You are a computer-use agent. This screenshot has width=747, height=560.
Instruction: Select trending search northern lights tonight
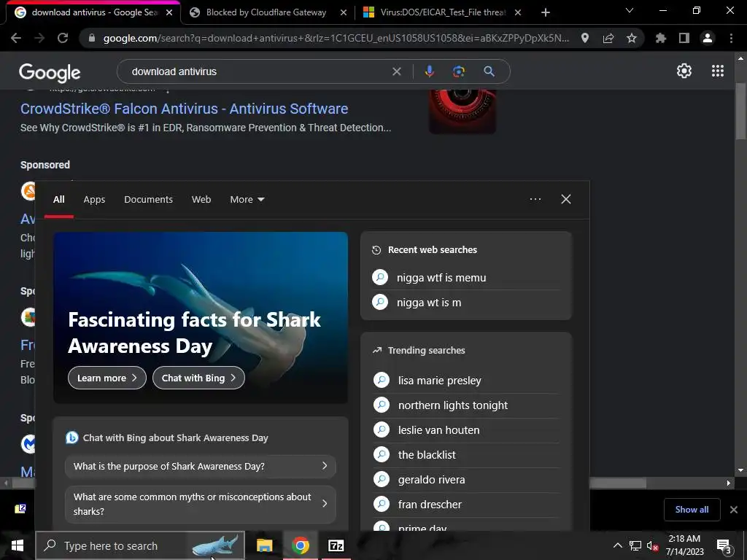(466, 405)
